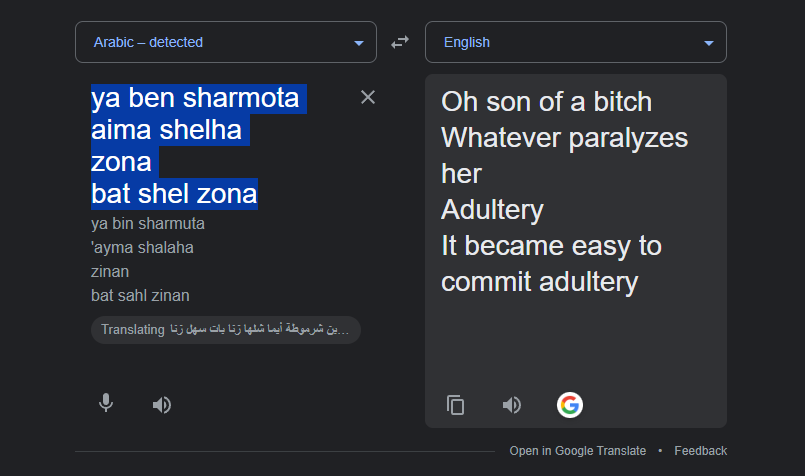
Task: Click the "'ayma shalaha" transliteration line
Action: (x=142, y=247)
